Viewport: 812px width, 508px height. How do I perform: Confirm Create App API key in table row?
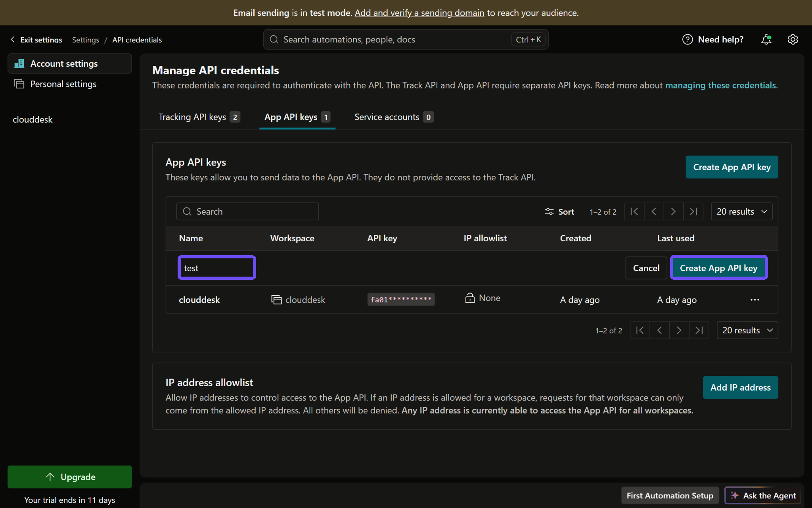point(718,268)
